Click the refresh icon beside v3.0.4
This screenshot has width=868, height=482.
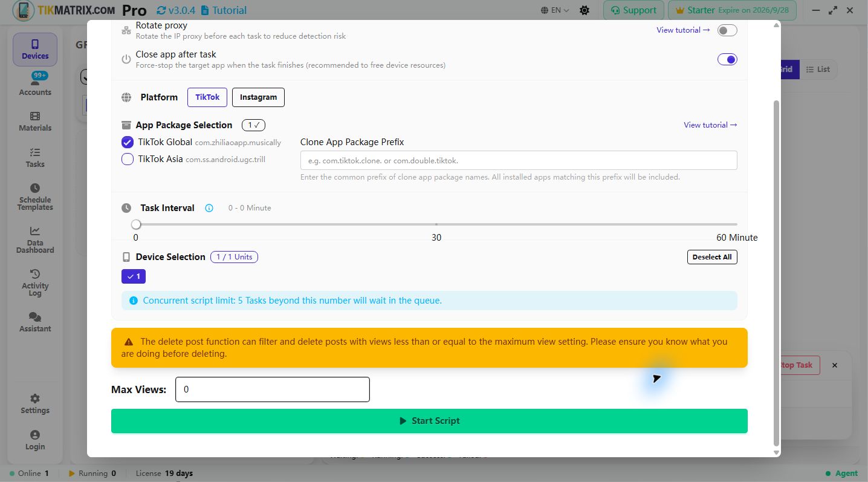tap(161, 10)
